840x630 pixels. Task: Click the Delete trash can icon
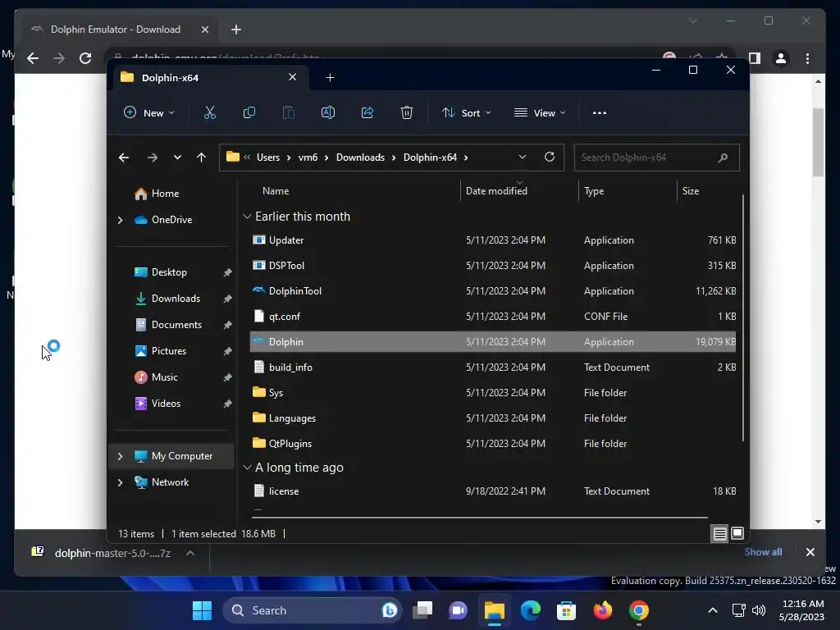click(x=407, y=112)
